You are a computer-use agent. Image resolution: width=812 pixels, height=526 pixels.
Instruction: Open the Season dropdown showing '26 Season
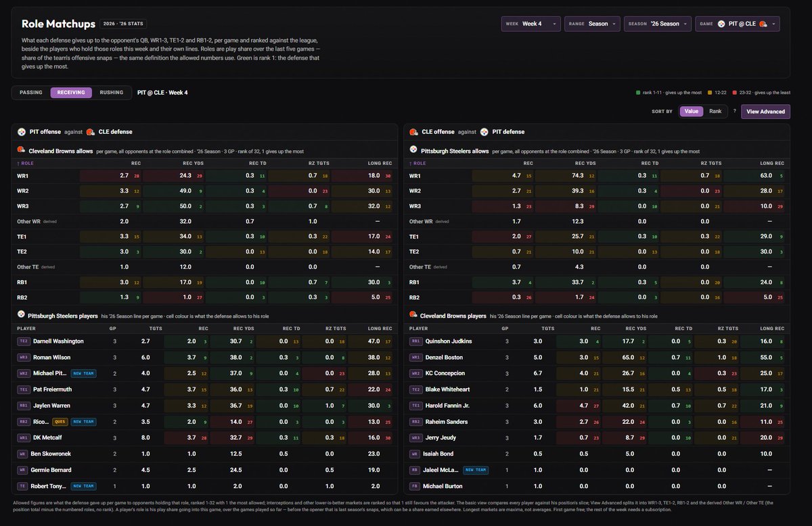pyautogui.click(x=657, y=24)
